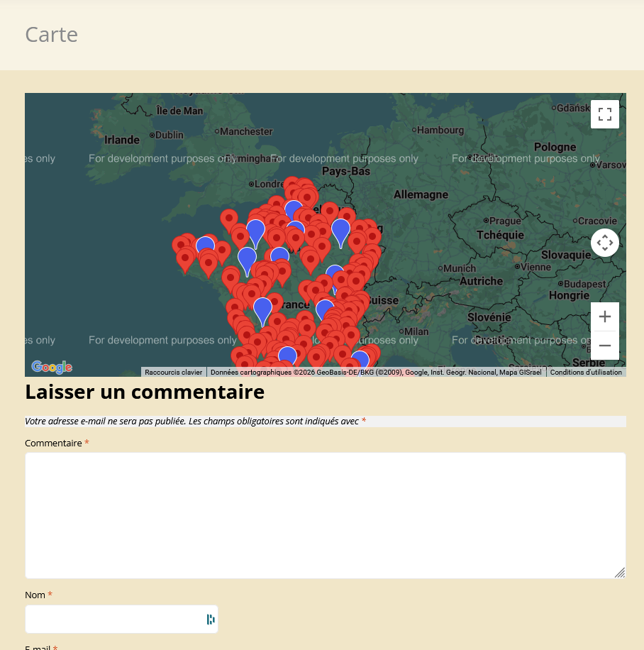Open the map camera controls

pyautogui.click(x=604, y=243)
